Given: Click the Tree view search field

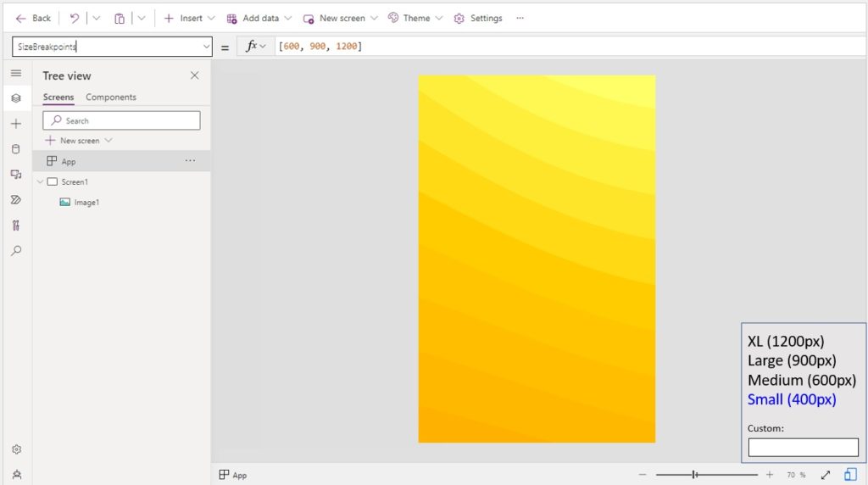Looking at the screenshot, I should 121,120.
